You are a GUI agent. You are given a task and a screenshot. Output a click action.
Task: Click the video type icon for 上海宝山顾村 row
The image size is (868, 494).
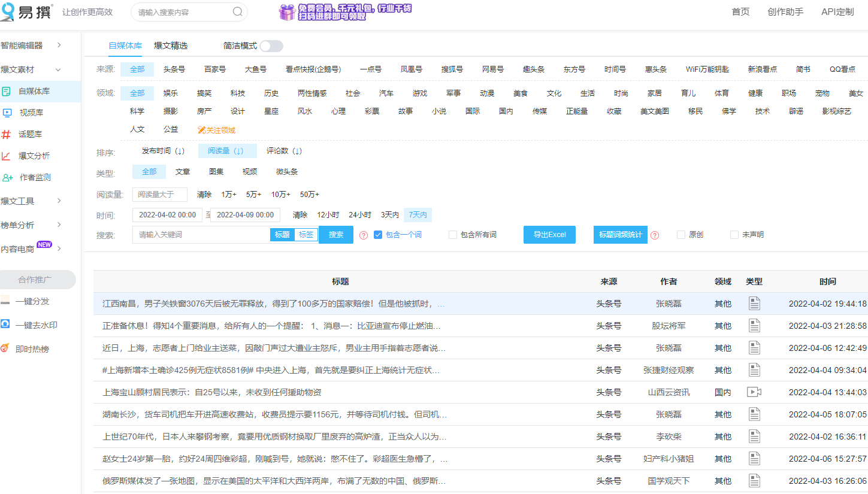[754, 392]
